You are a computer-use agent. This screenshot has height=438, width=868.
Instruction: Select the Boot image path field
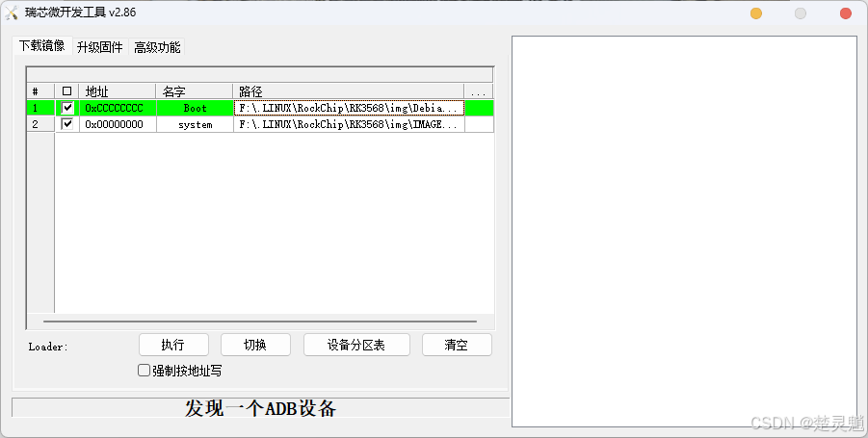coord(349,108)
